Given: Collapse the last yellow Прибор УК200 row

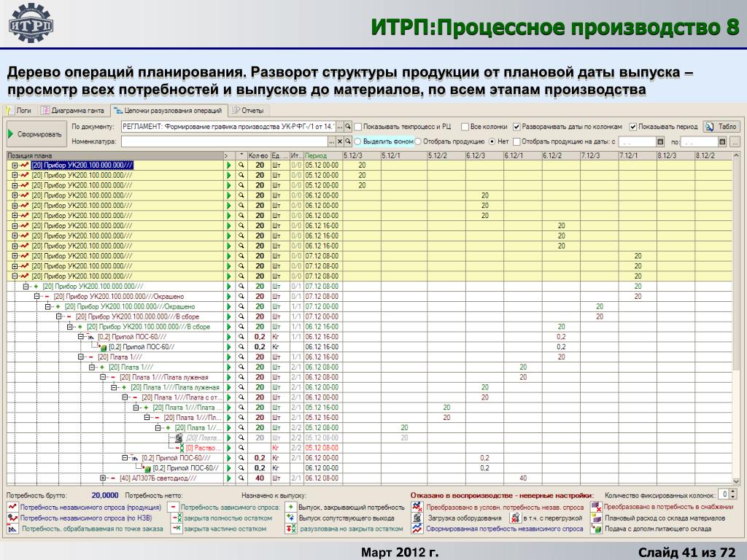Looking at the screenshot, I should click(15, 276).
